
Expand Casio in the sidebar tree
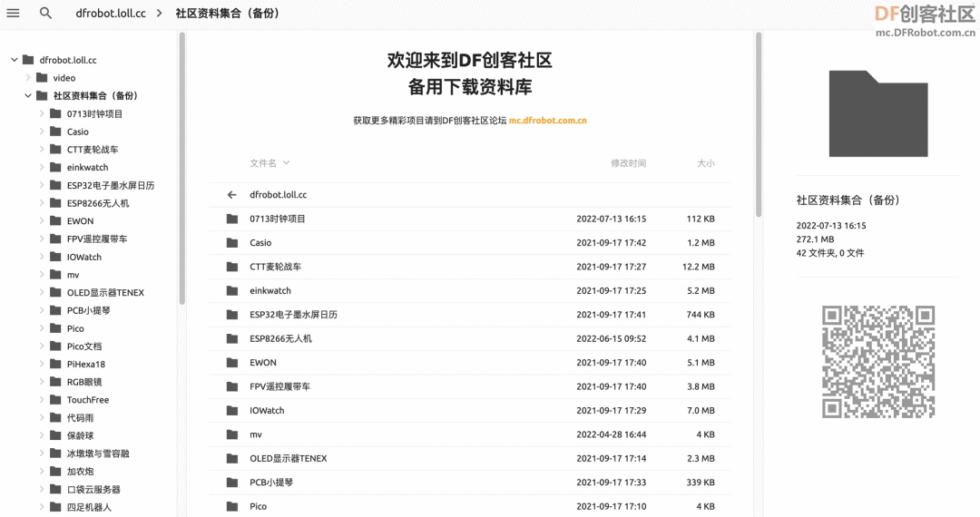click(41, 132)
